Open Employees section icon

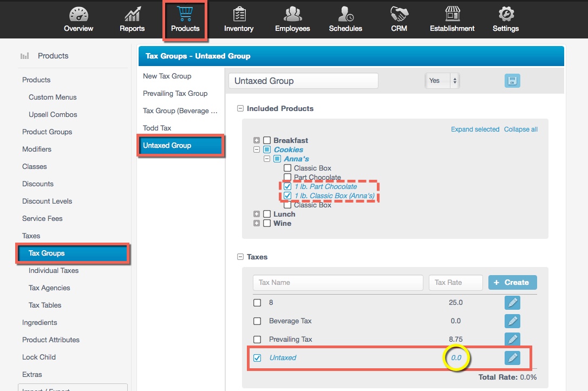coord(292,15)
